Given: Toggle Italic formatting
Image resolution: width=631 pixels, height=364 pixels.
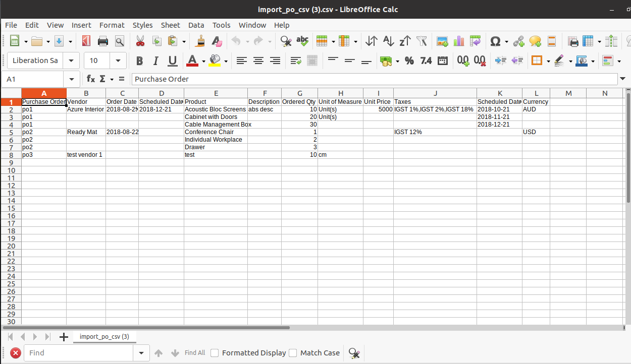Looking at the screenshot, I should [156, 61].
